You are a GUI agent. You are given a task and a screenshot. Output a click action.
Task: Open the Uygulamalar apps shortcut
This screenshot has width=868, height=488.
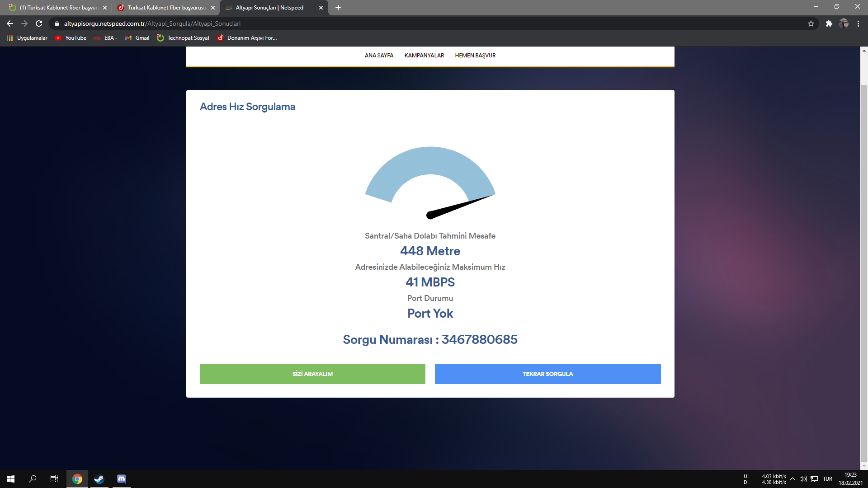(x=27, y=38)
